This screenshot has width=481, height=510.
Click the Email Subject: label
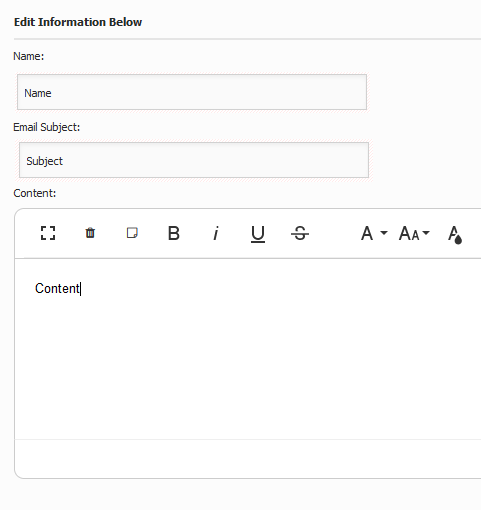click(x=47, y=127)
